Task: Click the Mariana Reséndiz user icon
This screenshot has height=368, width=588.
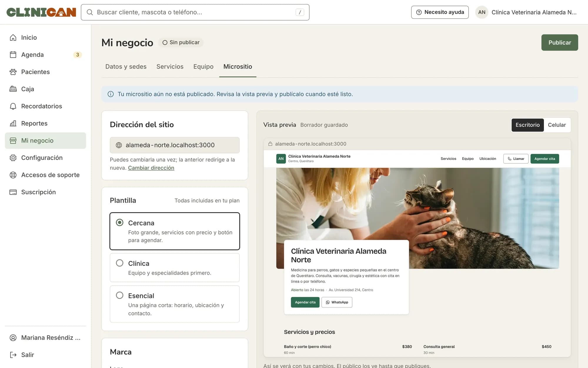Action: [x=13, y=338]
